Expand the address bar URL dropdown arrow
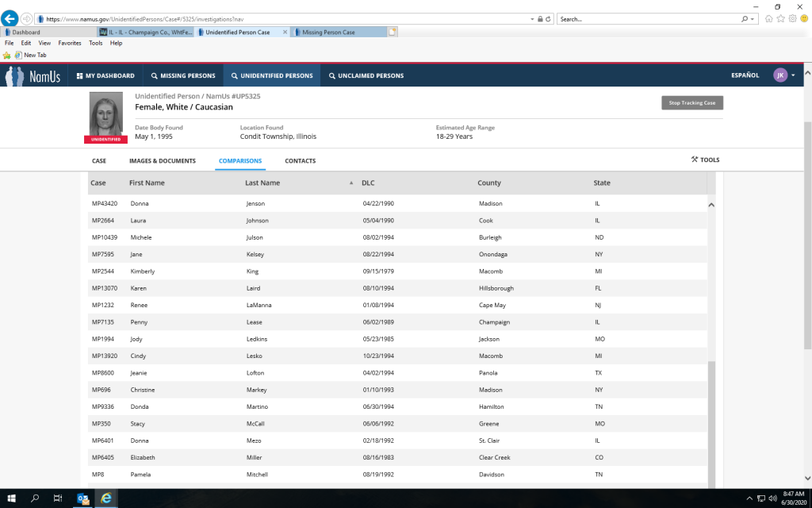Image resolution: width=812 pixels, height=508 pixels. pyautogui.click(x=531, y=18)
